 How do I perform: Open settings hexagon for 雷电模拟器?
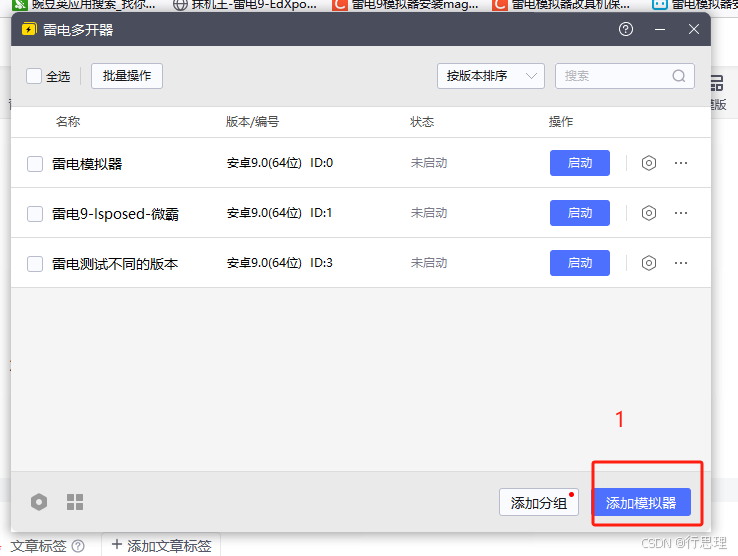(649, 163)
